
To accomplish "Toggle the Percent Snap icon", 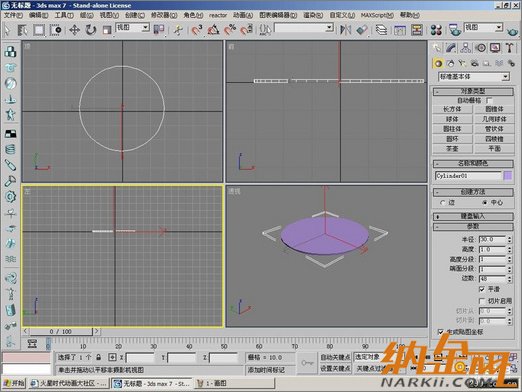I will (230, 30).
